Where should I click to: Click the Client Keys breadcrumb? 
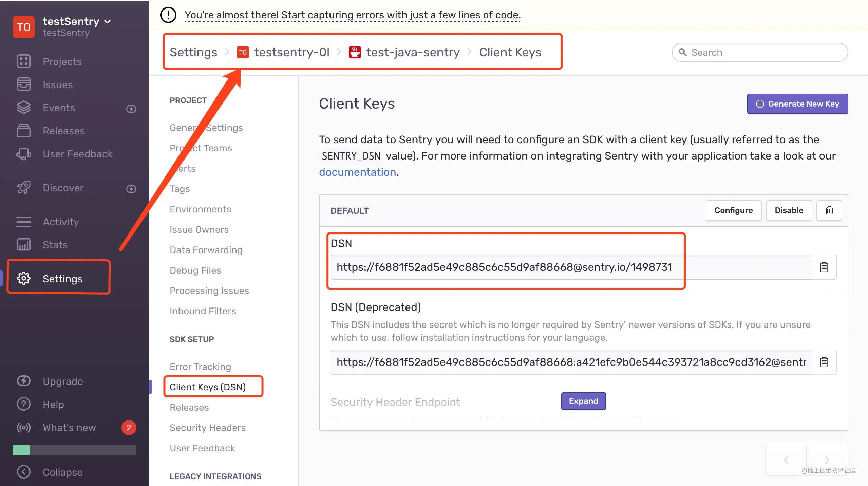coord(510,52)
